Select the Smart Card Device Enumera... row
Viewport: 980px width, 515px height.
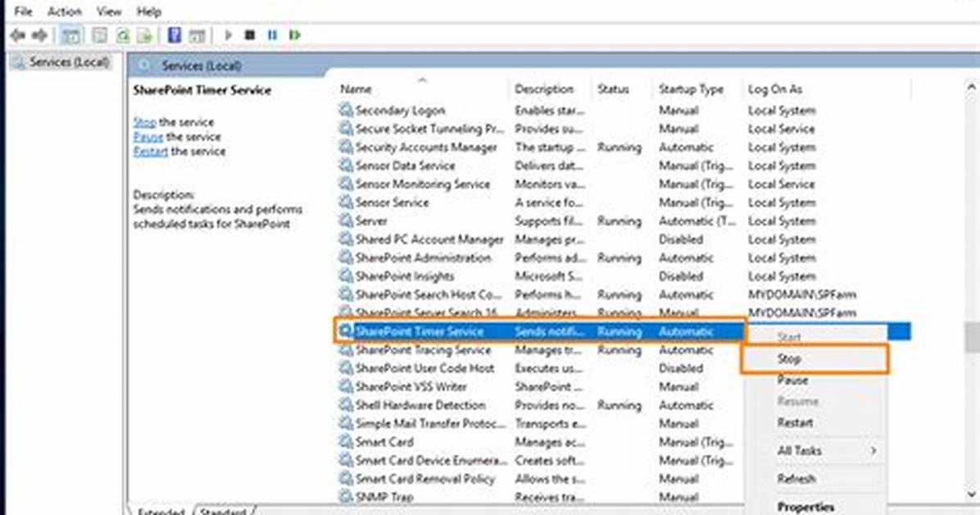click(x=541, y=461)
